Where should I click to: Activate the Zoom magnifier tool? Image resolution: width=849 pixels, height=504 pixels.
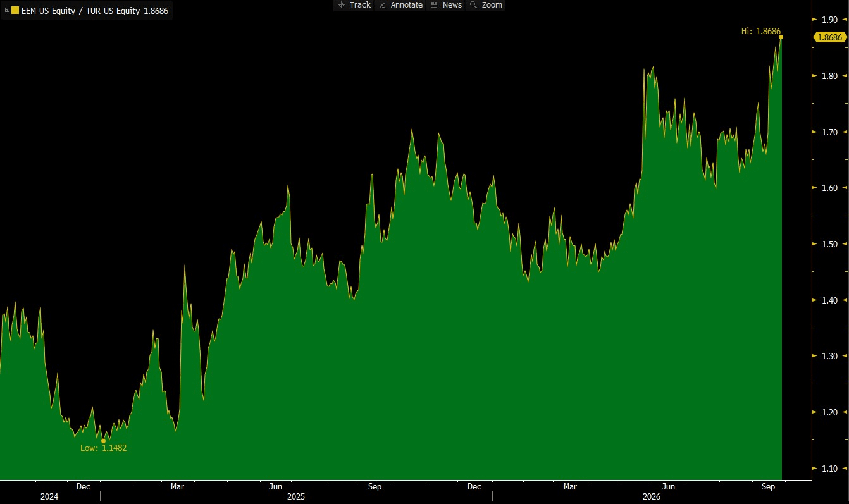486,5
